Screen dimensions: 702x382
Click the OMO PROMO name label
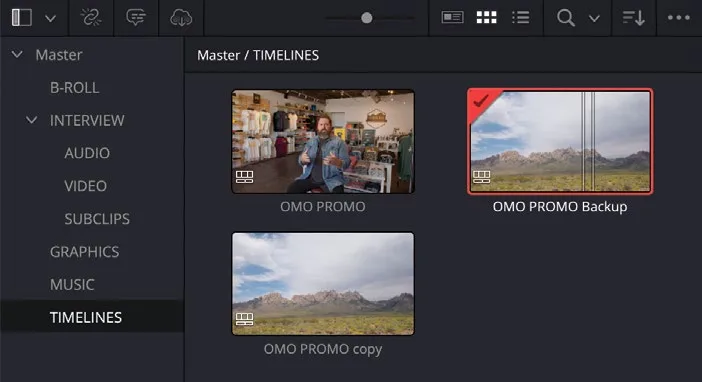(323, 206)
